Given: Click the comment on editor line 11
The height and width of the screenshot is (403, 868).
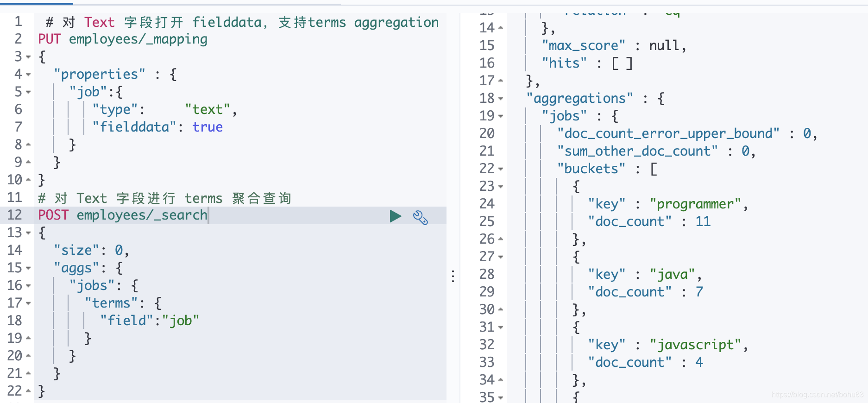Looking at the screenshot, I should tap(164, 198).
